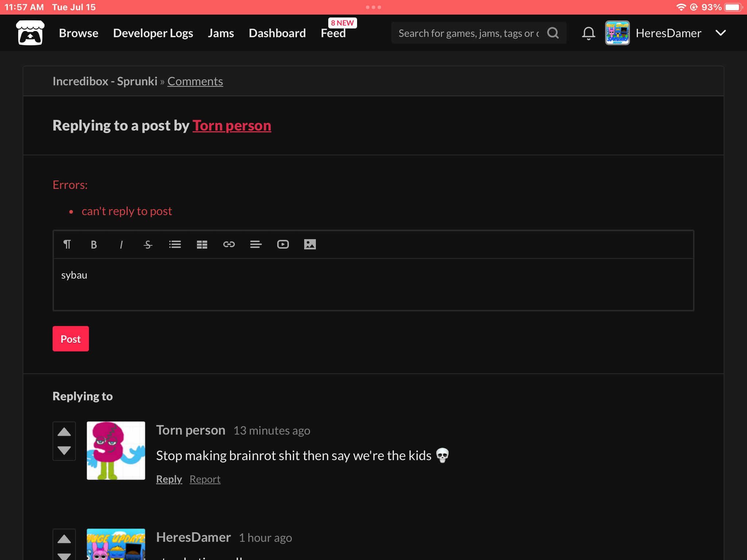Tap the iPad multitasking dots
This screenshot has width=747, height=560.
pyautogui.click(x=373, y=7)
